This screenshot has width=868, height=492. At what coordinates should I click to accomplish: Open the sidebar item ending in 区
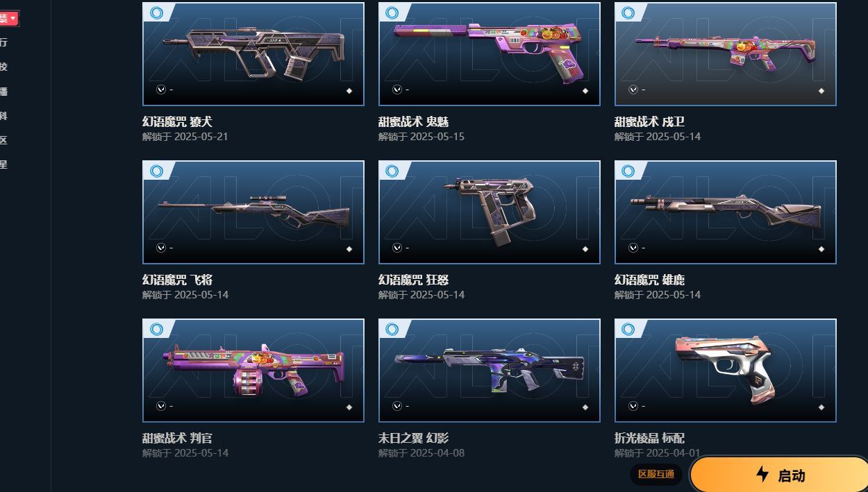3,140
